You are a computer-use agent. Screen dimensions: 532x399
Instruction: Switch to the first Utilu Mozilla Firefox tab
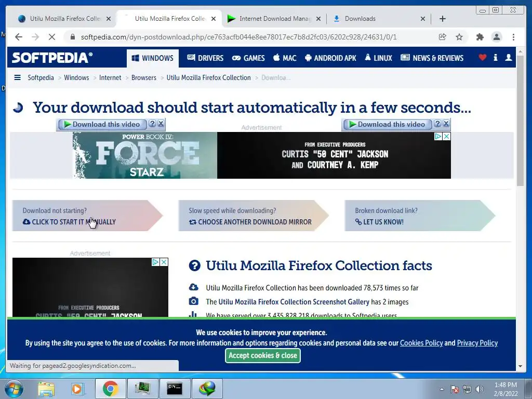click(x=64, y=19)
